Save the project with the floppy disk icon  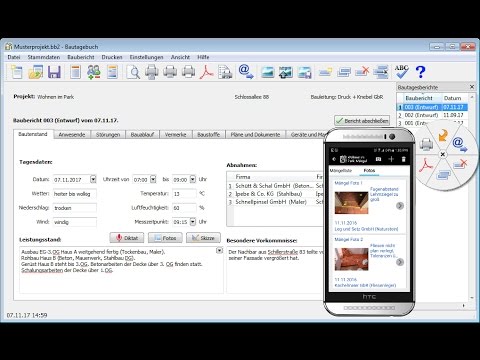coord(54,72)
